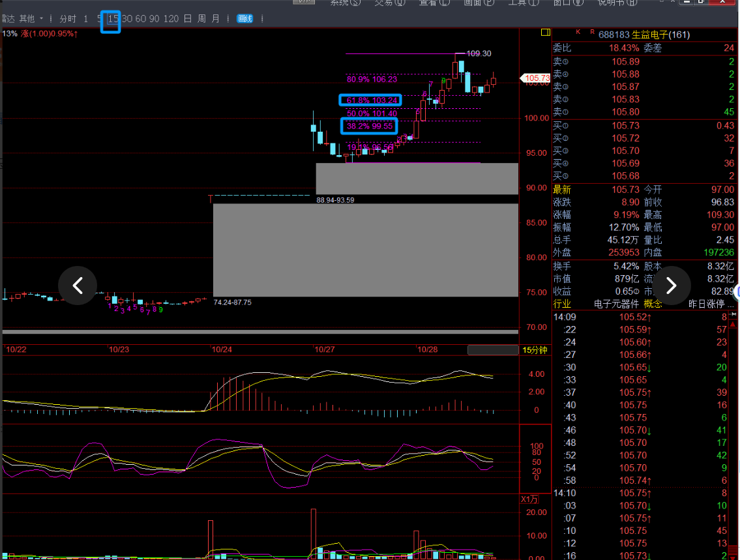Viewport: 740px width, 560px height.
Task: Click the 50.0% 101.40 Fibonacci label
Action: click(372, 113)
